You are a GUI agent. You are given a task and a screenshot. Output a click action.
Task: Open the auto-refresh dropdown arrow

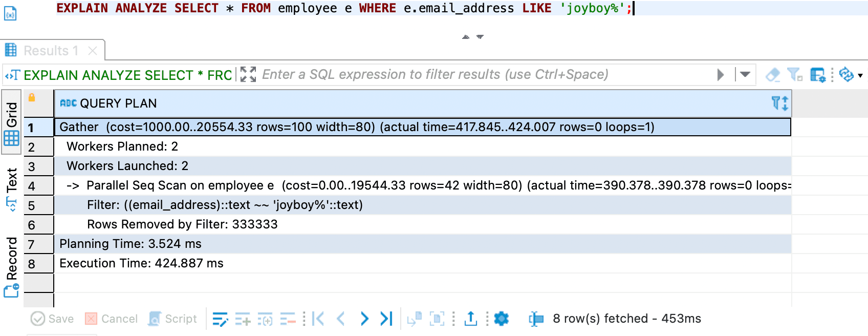tap(860, 75)
